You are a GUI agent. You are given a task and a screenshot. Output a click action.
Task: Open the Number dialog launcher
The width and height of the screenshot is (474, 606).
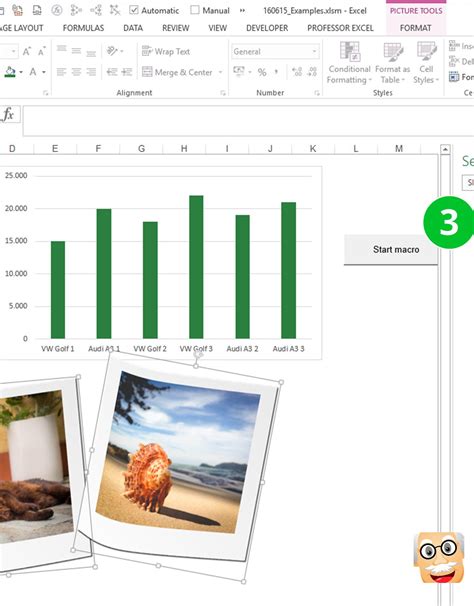pyautogui.click(x=317, y=93)
